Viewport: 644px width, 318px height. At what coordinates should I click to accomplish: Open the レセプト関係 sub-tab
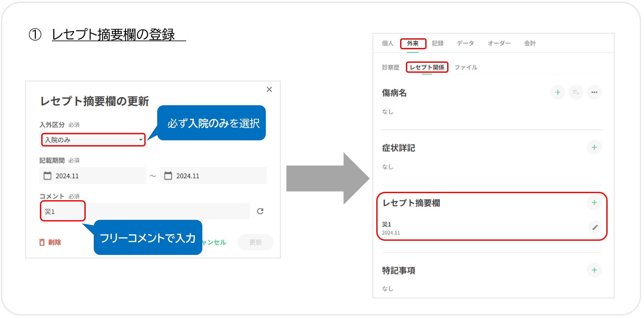coord(427,67)
